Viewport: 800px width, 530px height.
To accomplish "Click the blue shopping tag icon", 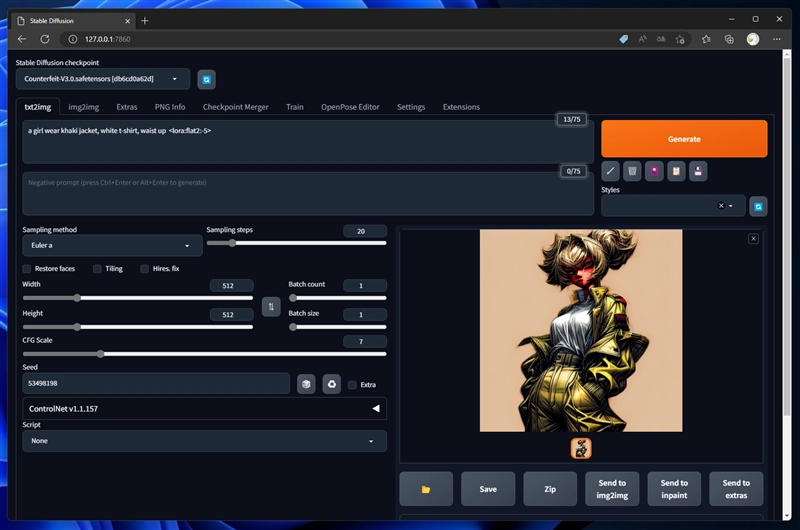I will [623, 39].
